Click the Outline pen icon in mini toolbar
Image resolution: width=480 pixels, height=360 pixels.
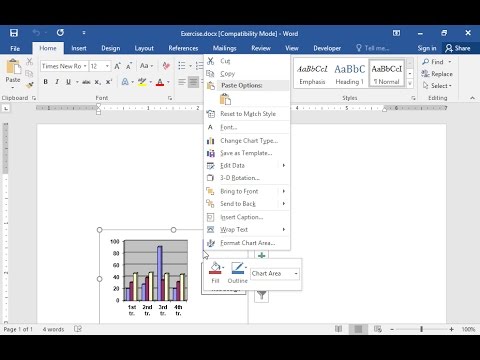[x=238, y=268]
